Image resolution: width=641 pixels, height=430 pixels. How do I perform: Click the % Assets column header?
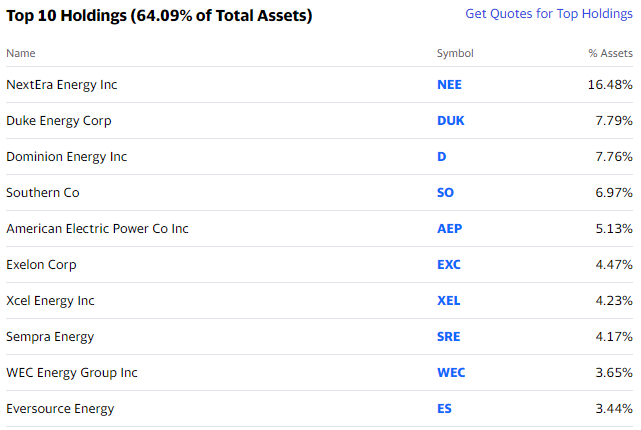[x=610, y=54]
